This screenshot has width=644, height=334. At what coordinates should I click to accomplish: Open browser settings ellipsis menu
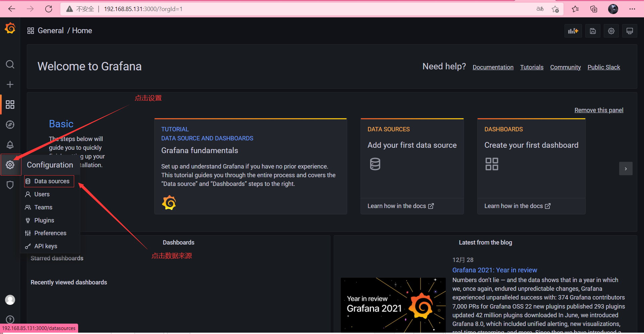pyautogui.click(x=632, y=9)
